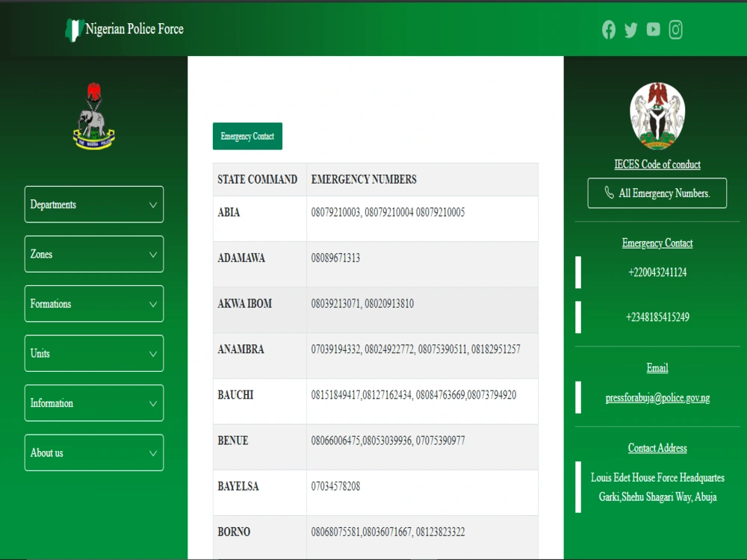Click Bauchi numbers starting 08151849417
Viewport: 747px width, 560px height.
pyautogui.click(x=414, y=395)
